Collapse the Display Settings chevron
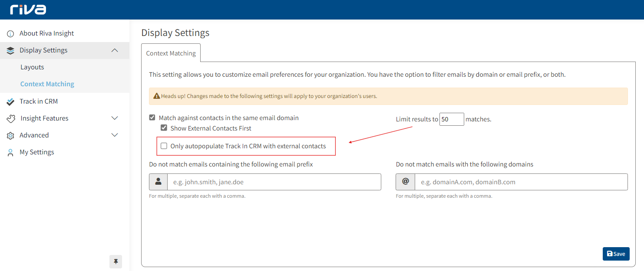Screen dimensions: 644x271 (x=115, y=50)
